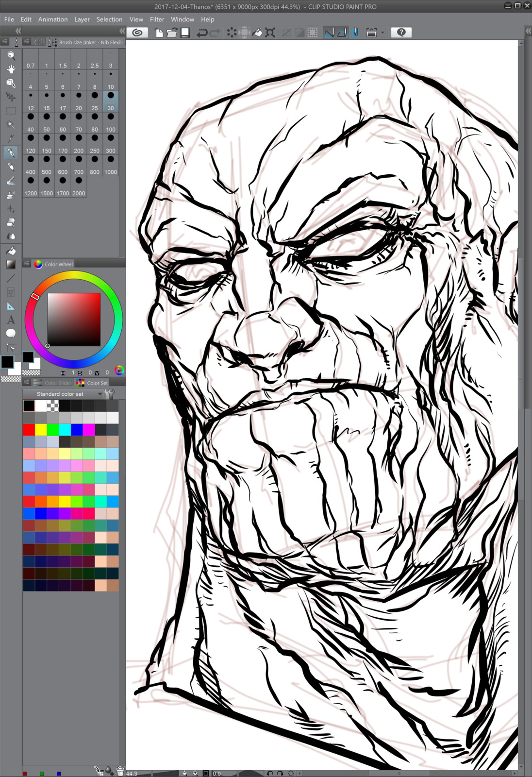Toggle Snap to Special Ruler
Image resolution: width=532 pixels, height=777 pixels.
(x=342, y=33)
